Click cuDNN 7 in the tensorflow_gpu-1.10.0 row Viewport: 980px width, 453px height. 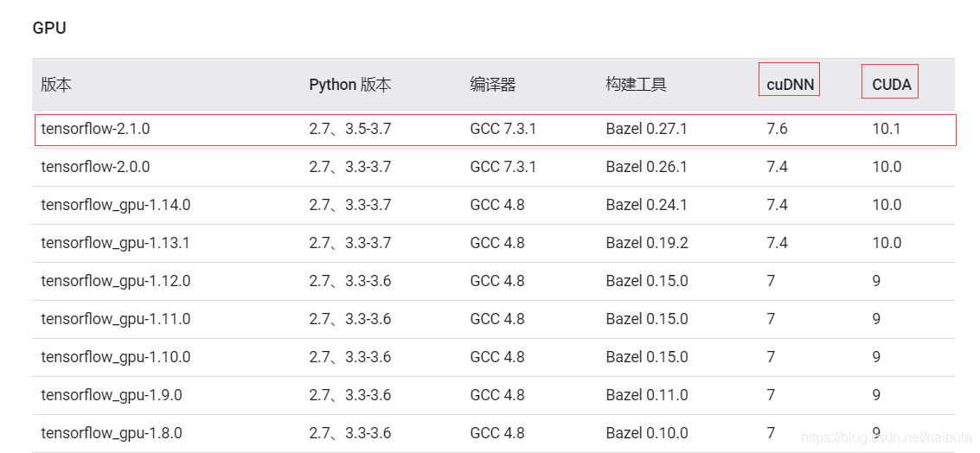click(772, 357)
